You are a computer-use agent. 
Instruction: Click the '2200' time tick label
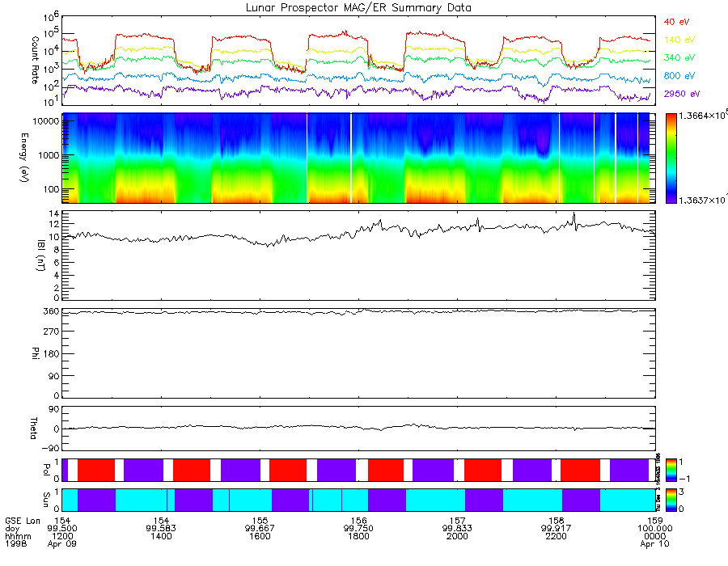click(x=557, y=536)
